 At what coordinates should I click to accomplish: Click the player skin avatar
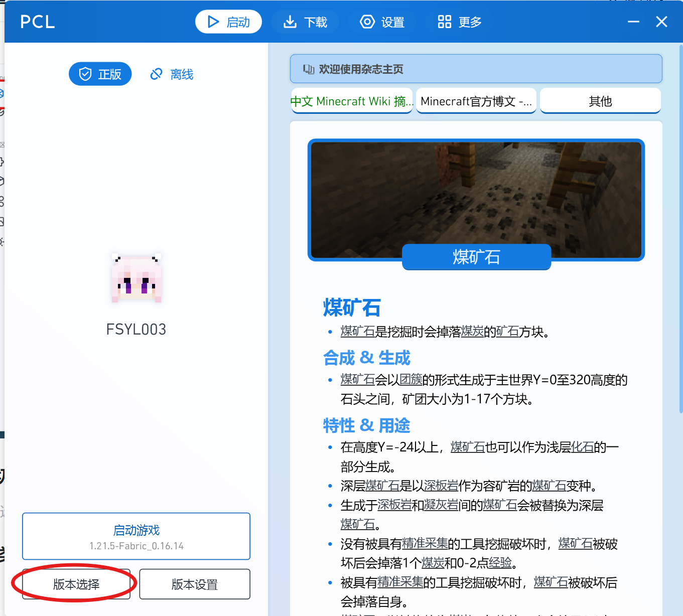(136, 278)
